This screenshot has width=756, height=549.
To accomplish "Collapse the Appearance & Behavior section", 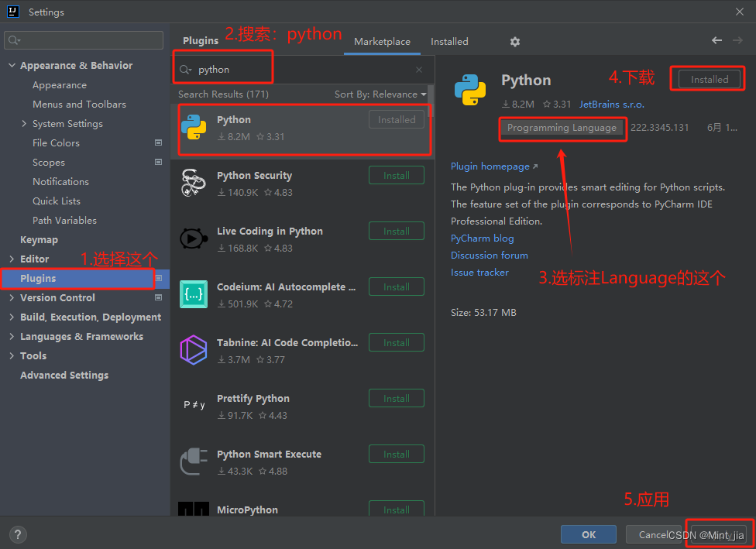I will pyautogui.click(x=12, y=65).
